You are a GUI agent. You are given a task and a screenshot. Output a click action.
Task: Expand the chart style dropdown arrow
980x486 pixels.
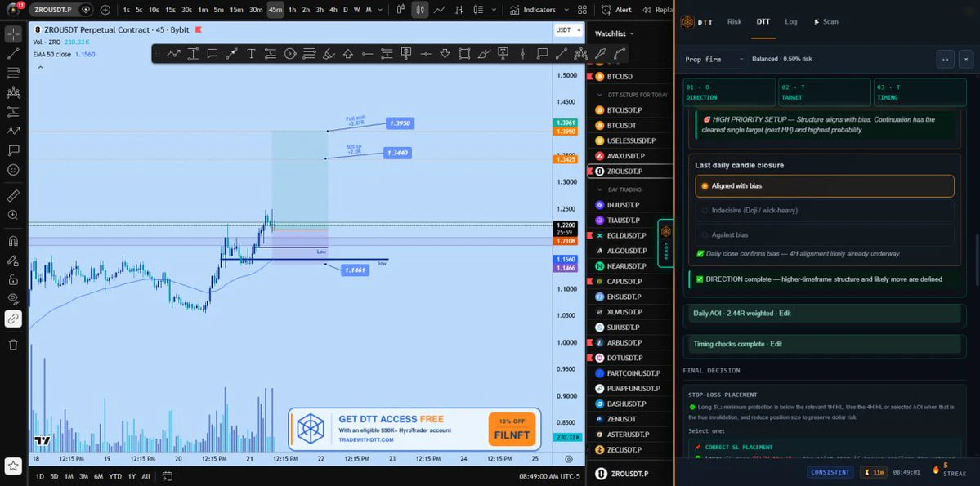click(494, 10)
